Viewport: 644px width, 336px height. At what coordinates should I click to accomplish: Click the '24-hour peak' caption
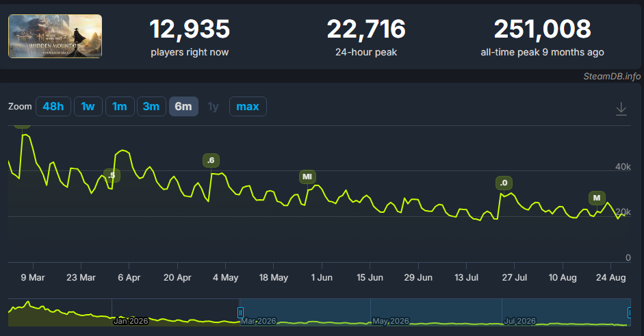[x=366, y=52]
